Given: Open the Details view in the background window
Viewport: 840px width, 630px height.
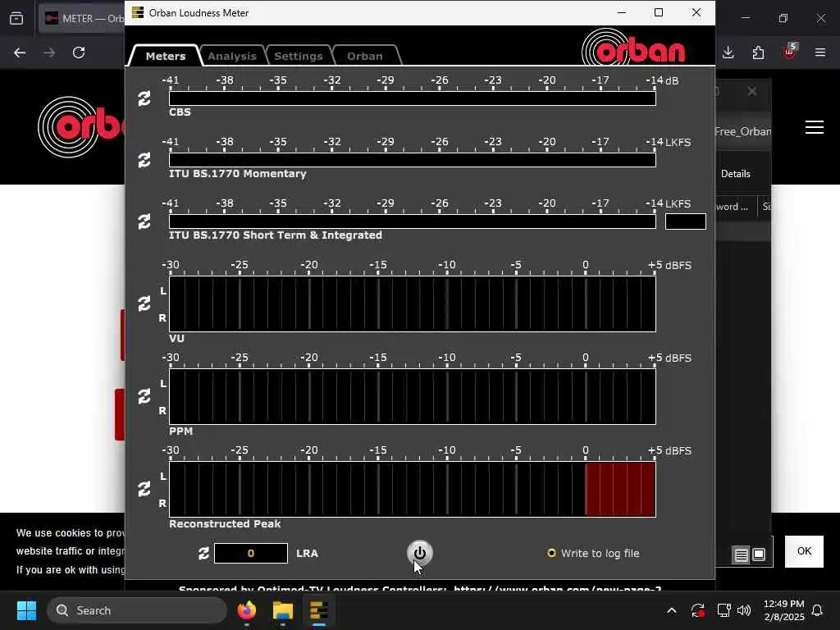Looking at the screenshot, I should [x=736, y=174].
